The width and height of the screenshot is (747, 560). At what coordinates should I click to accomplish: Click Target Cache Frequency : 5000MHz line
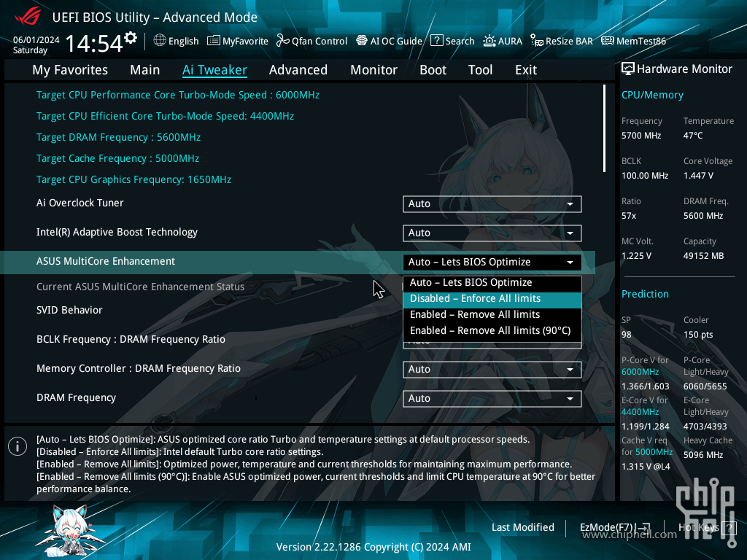pos(117,158)
